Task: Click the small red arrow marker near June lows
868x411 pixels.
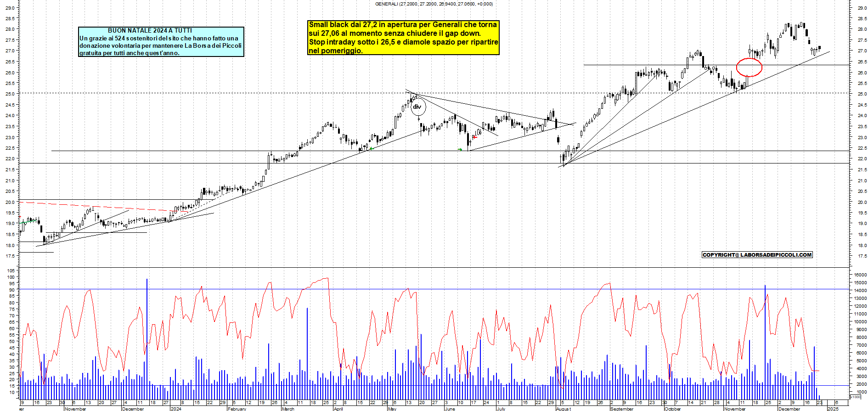Action: click(x=475, y=137)
